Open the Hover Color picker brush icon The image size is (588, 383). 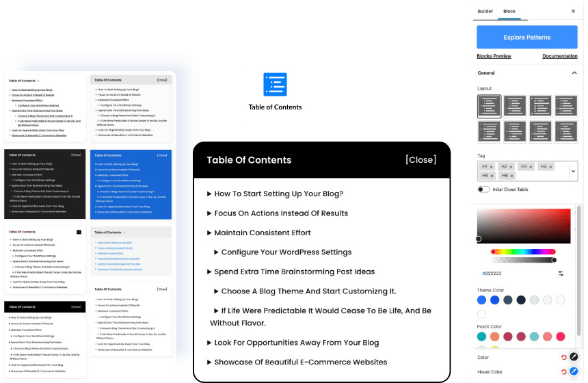(x=574, y=371)
